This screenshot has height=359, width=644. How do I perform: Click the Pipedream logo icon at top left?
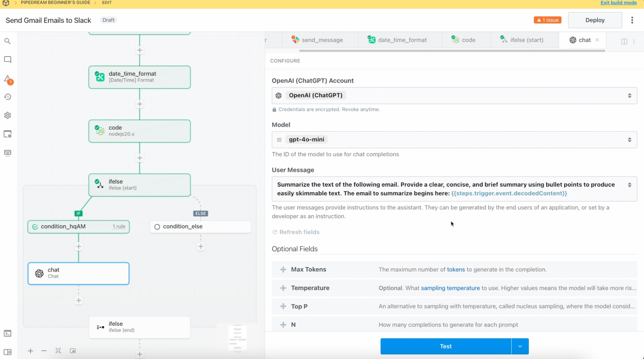pyautogui.click(x=6, y=3)
